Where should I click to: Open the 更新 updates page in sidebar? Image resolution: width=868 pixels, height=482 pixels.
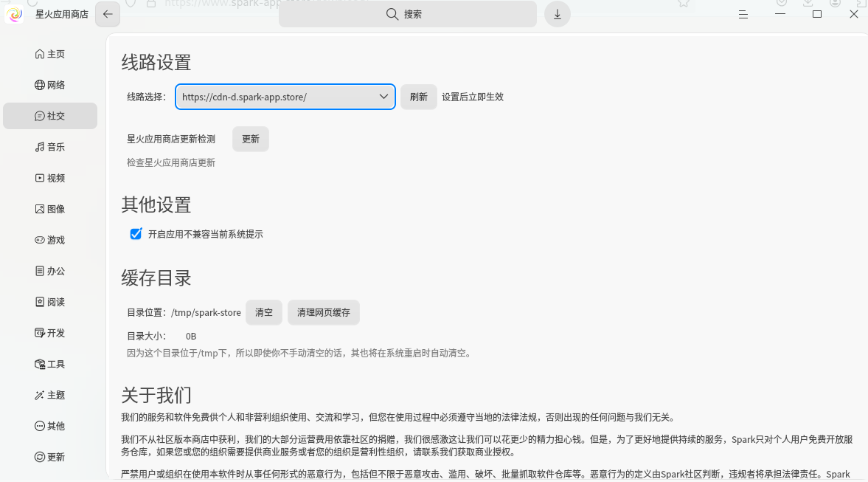pyautogui.click(x=50, y=457)
